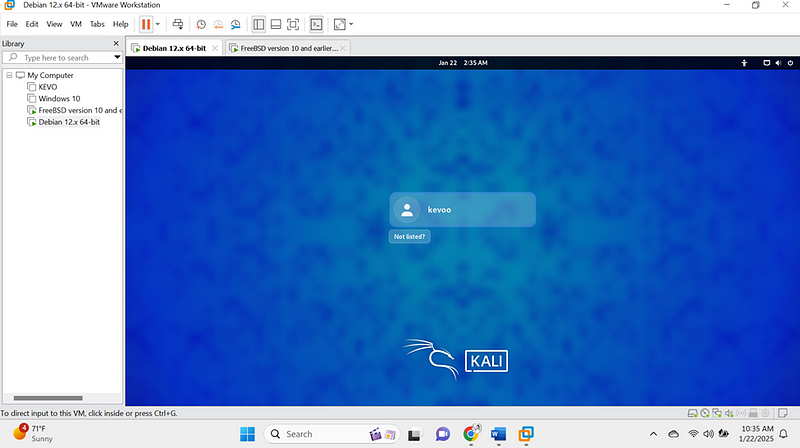Click the Windows taskbar Search box
800x448 pixels.
coord(332,434)
